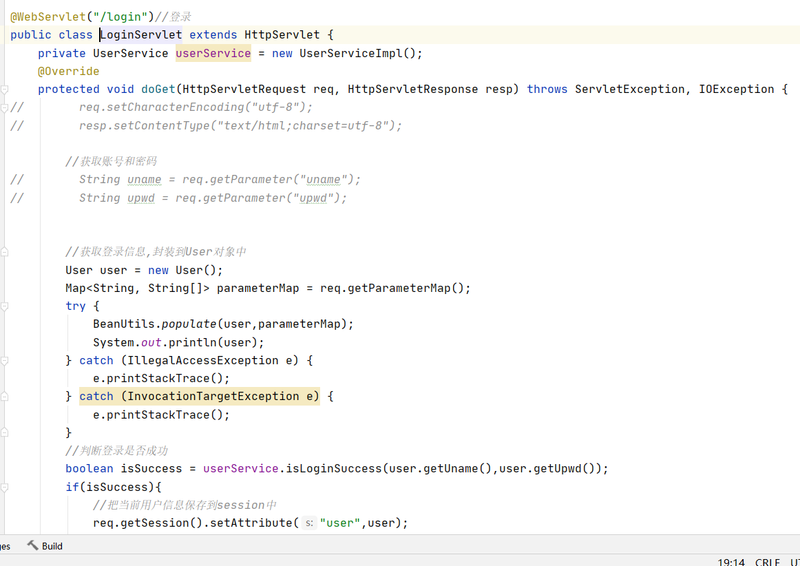This screenshot has width=800, height=566.
Task: Click the commented String upwd variable
Action: pos(141,198)
